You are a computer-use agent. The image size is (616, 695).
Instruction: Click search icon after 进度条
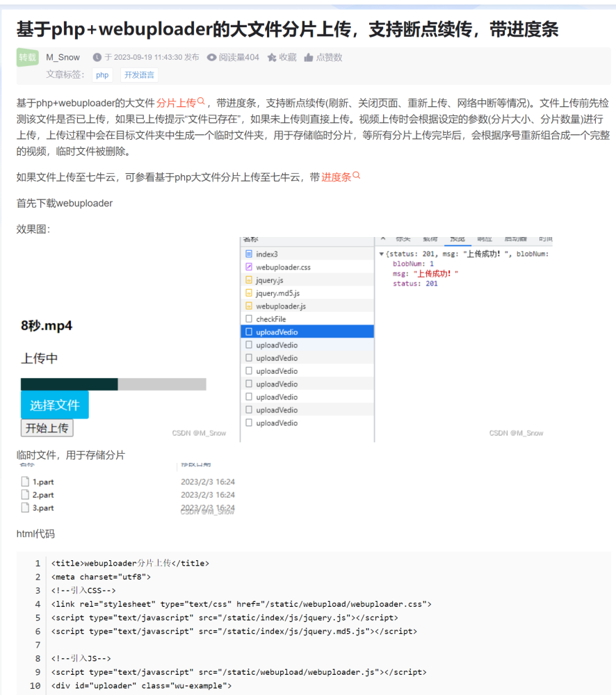[x=356, y=176]
